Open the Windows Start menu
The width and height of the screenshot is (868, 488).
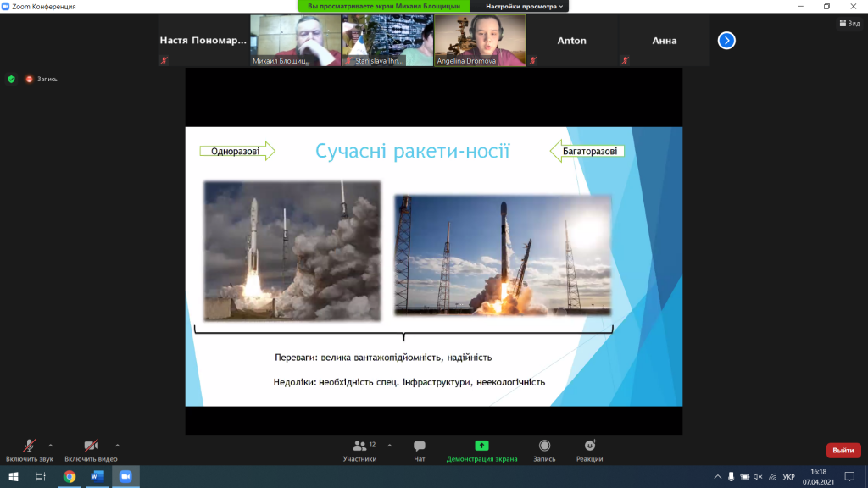(x=14, y=476)
